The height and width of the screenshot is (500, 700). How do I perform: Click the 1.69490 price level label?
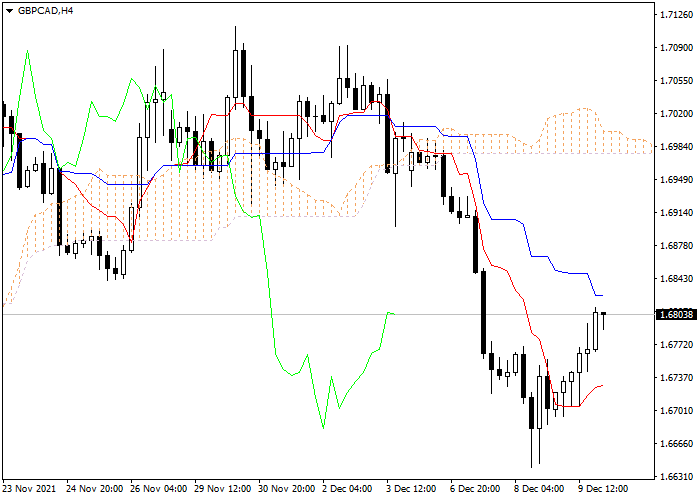pyautogui.click(x=677, y=180)
